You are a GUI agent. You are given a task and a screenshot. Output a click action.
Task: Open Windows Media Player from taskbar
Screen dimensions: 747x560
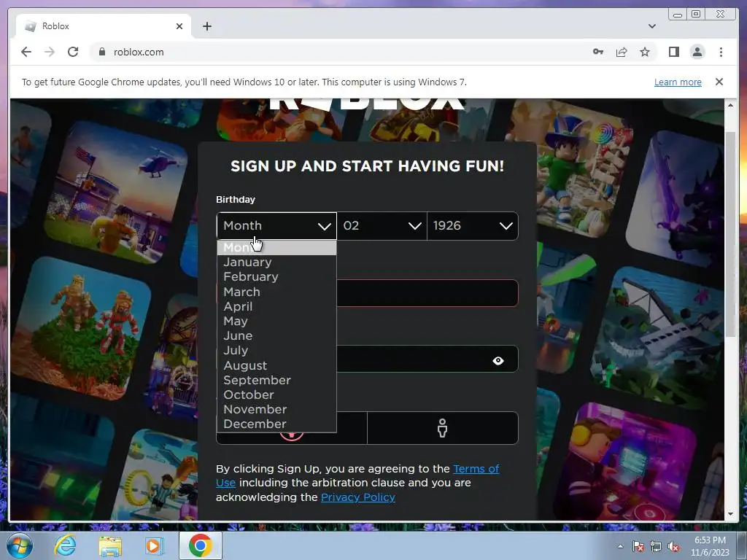(154, 545)
